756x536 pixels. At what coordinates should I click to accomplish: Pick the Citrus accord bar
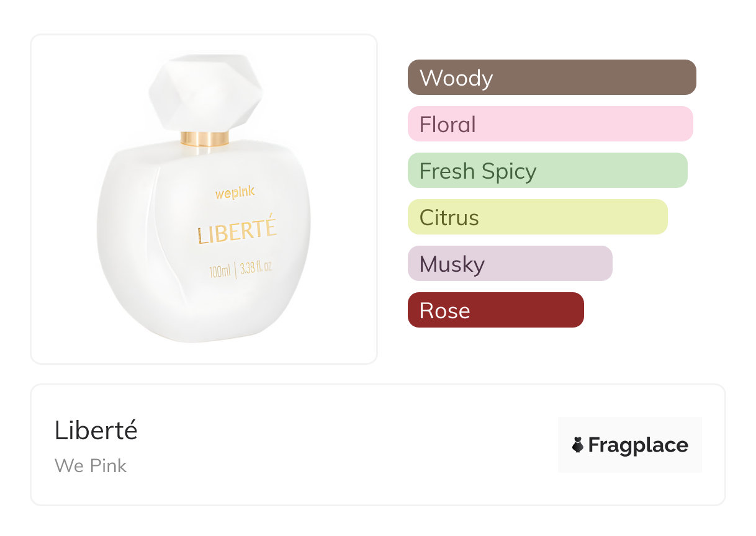pyautogui.click(x=537, y=217)
